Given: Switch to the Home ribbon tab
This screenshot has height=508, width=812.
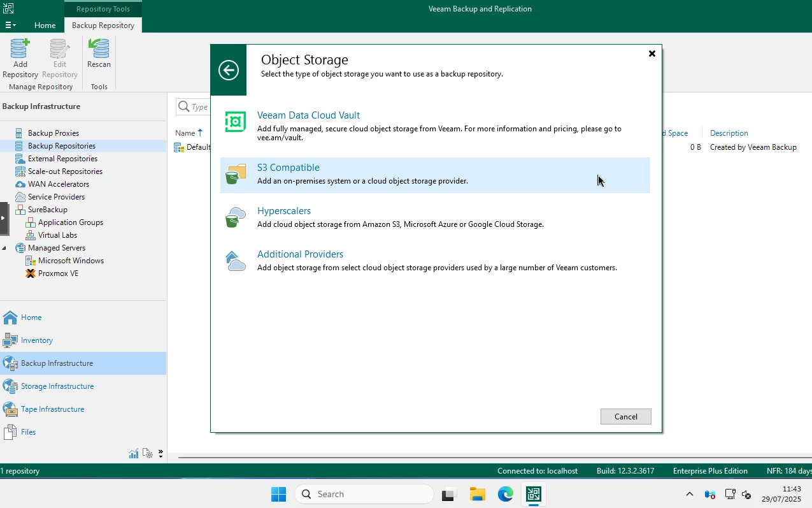Looking at the screenshot, I should click(45, 25).
